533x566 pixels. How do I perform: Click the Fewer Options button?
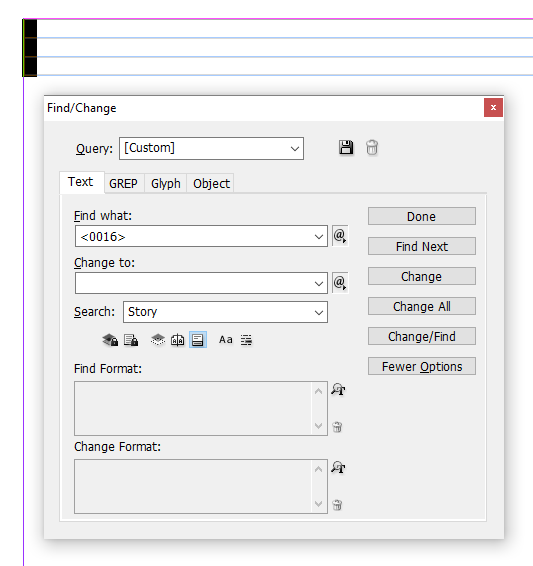[422, 366]
